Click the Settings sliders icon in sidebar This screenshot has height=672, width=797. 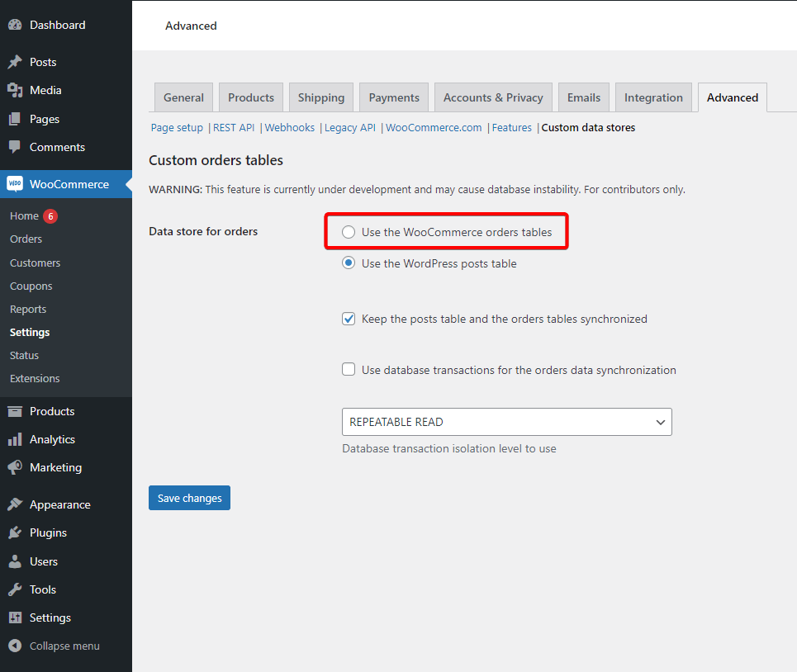(15, 618)
